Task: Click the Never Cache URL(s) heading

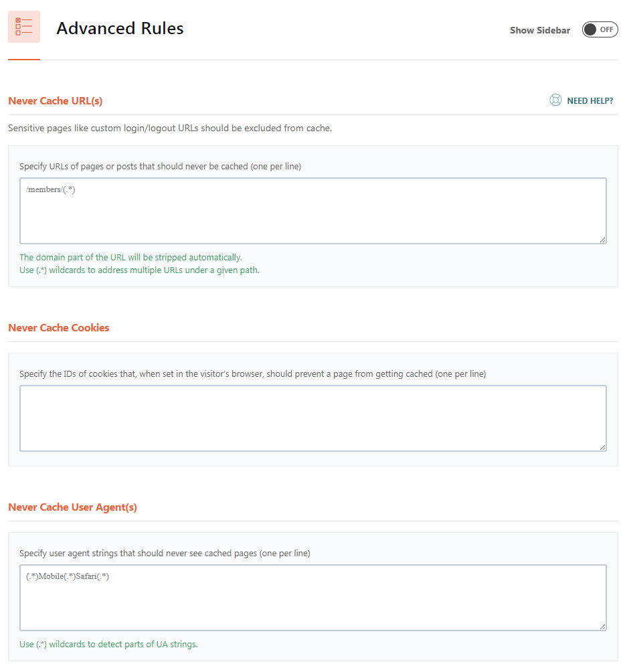Action: click(x=56, y=100)
